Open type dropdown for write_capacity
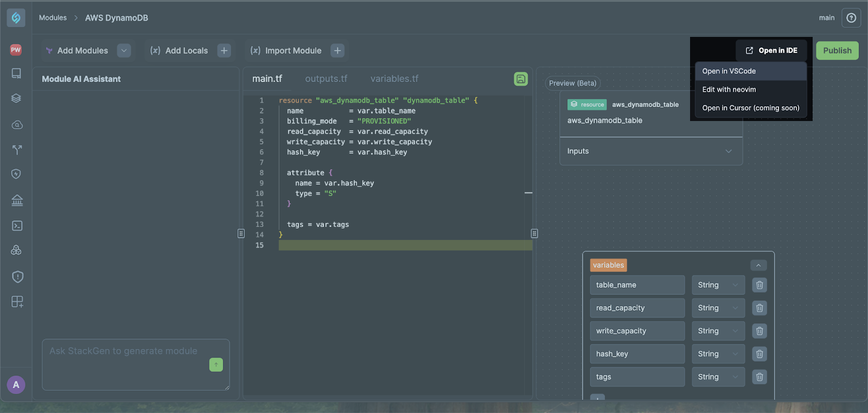 (x=718, y=331)
